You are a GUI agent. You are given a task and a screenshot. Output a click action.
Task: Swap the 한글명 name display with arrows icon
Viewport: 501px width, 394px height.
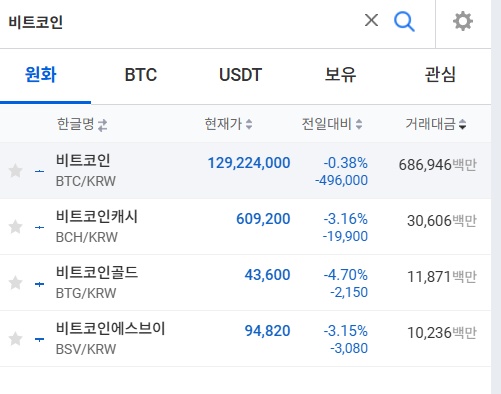tap(102, 125)
